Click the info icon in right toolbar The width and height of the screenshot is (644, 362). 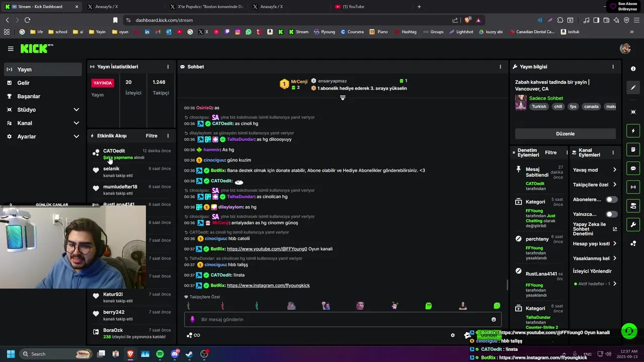[x=633, y=69]
